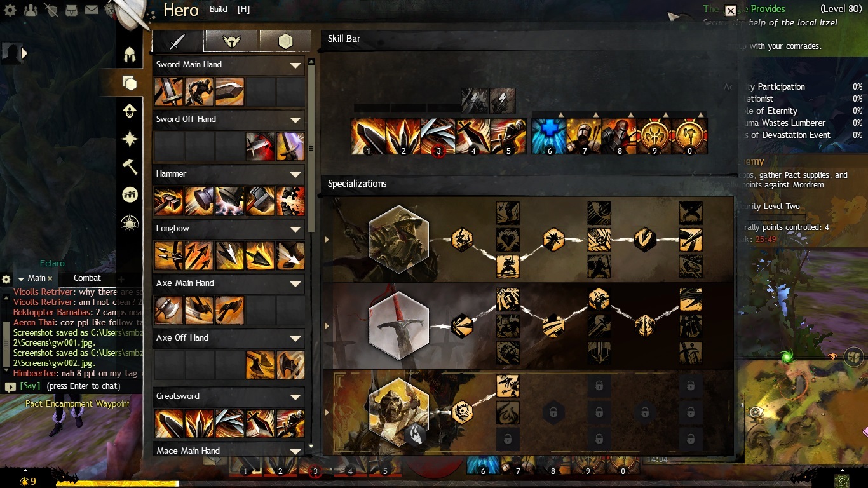Select the second specialization's sword hexagon emblem

click(399, 325)
